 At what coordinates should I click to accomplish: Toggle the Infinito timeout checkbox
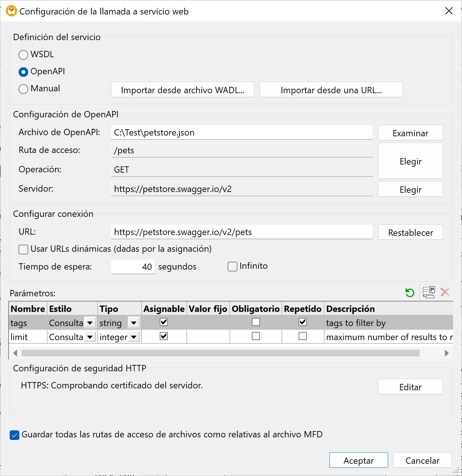pos(232,267)
